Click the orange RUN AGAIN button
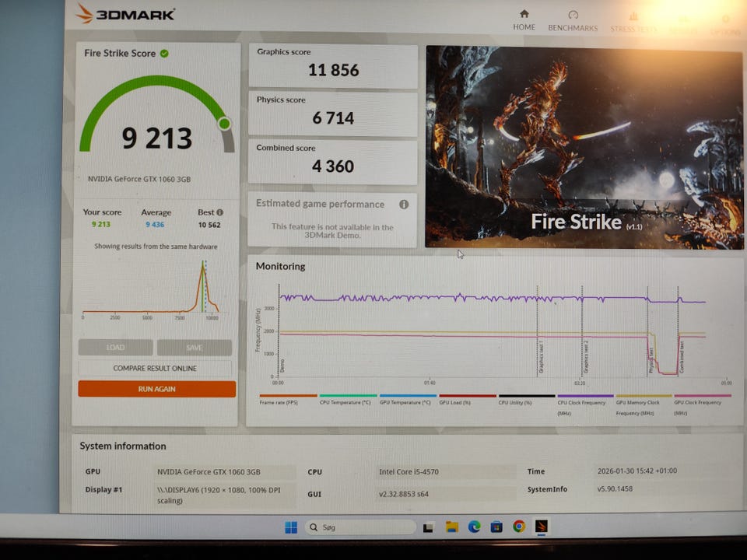Screen dimensions: 747x560 (156, 389)
